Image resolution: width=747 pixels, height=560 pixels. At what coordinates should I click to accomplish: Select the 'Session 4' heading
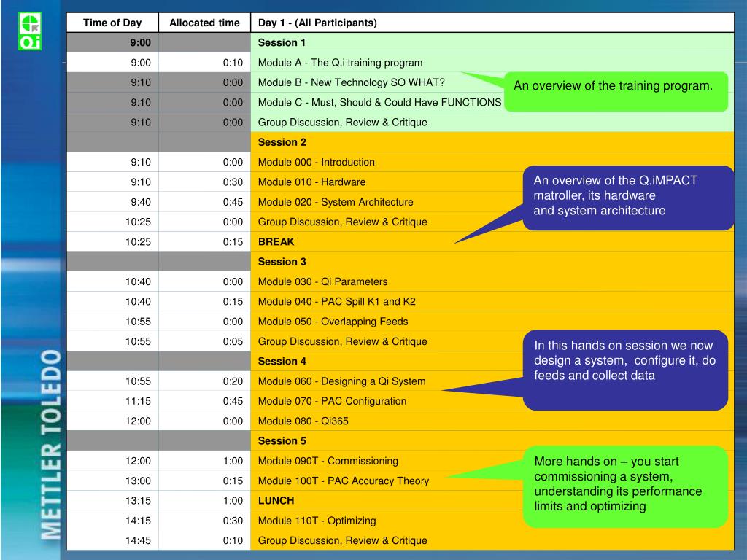point(282,362)
